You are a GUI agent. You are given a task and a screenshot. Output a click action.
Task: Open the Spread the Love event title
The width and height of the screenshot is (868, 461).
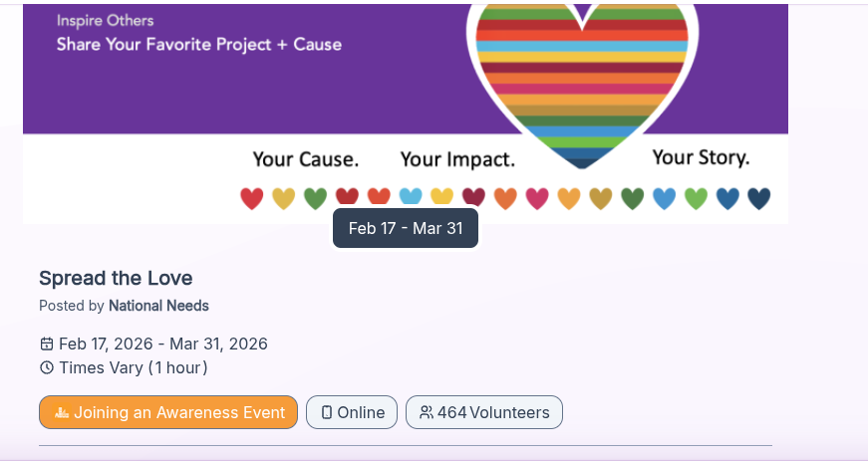pyautogui.click(x=116, y=278)
